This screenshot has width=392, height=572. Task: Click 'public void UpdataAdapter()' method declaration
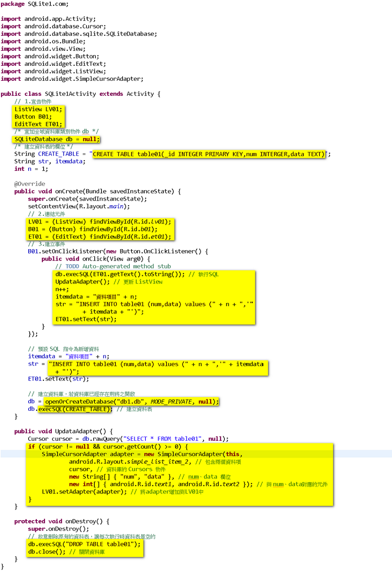(x=64, y=432)
